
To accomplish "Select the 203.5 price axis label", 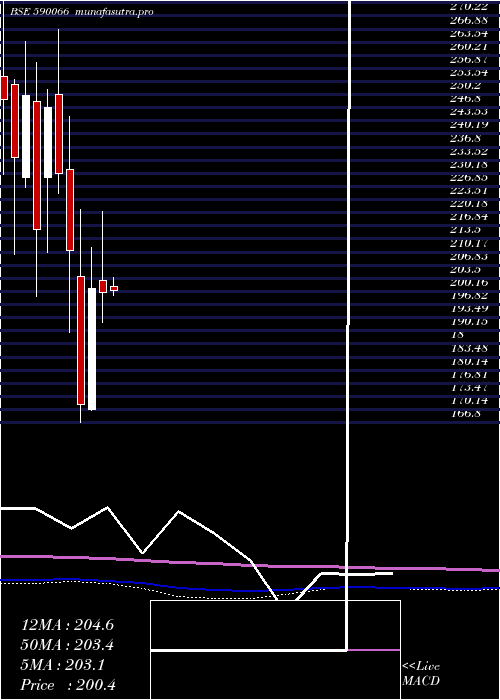I will coord(466,269).
